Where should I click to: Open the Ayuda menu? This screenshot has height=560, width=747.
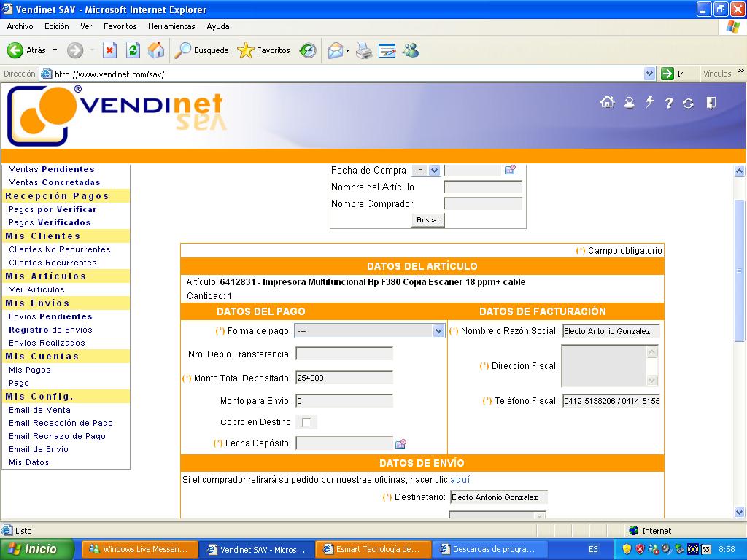[x=217, y=26]
